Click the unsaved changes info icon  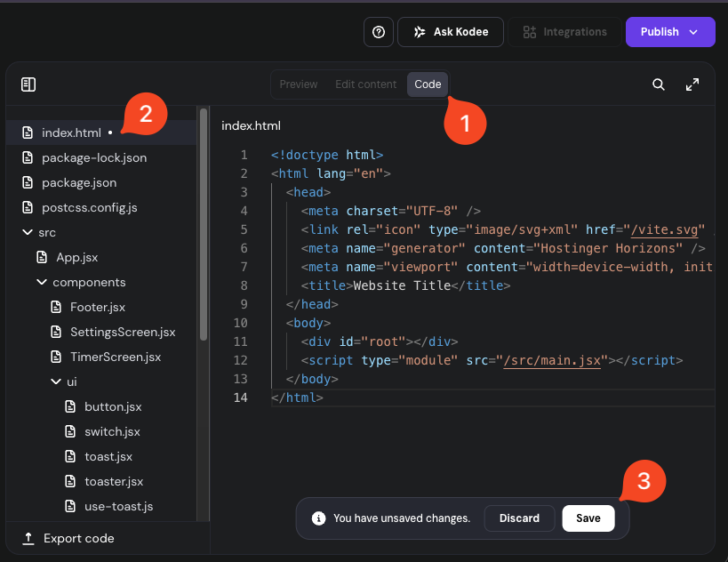318,518
